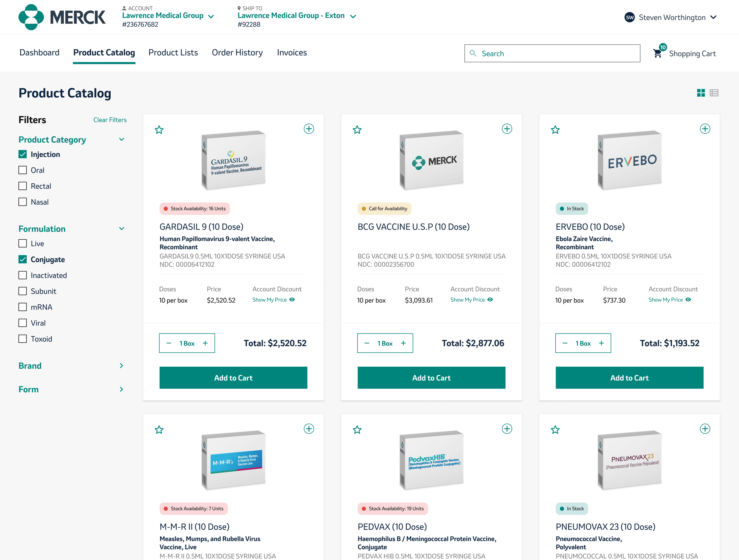Image resolution: width=739 pixels, height=560 pixels.
Task: Favorite M-M-R II with the star
Action: tap(159, 430)
